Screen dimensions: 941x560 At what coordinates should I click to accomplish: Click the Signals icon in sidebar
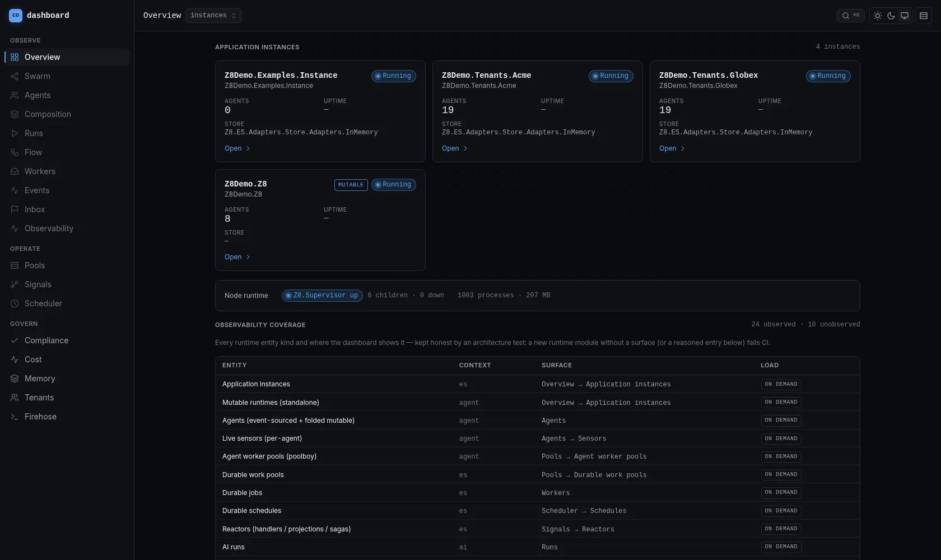(15, 284)
